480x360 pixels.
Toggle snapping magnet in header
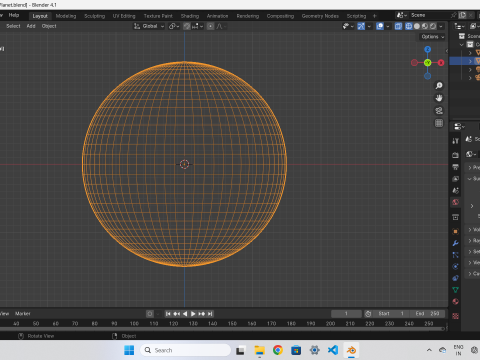[187, 26]
